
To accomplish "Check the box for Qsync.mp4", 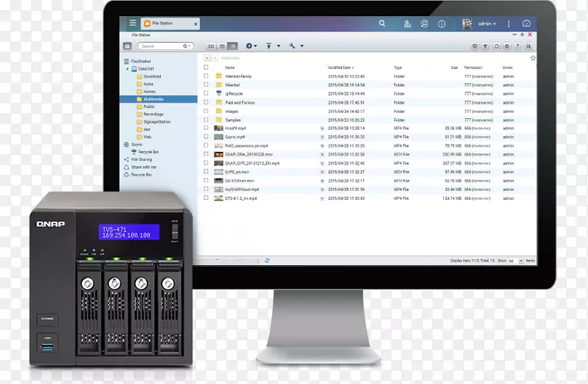I will coord(206,137).
